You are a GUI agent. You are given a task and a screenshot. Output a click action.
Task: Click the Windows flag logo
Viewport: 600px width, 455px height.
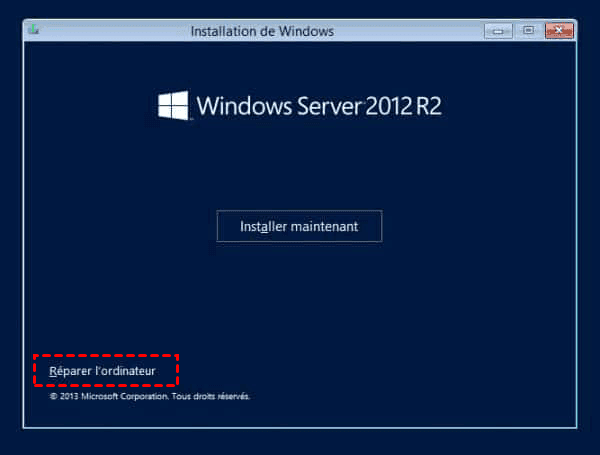[173, 106]
